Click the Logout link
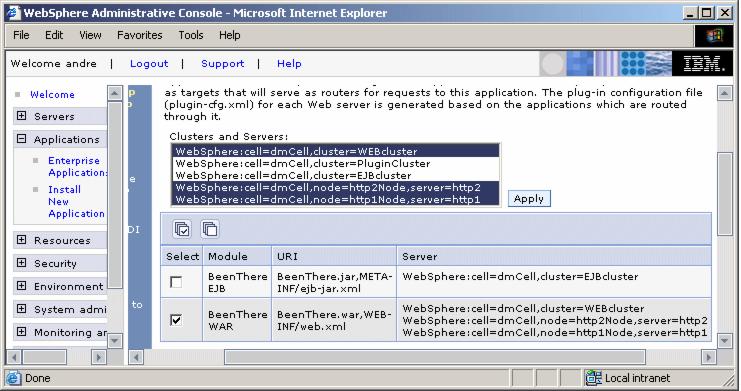The image size is (741, 391). [149, 63]
